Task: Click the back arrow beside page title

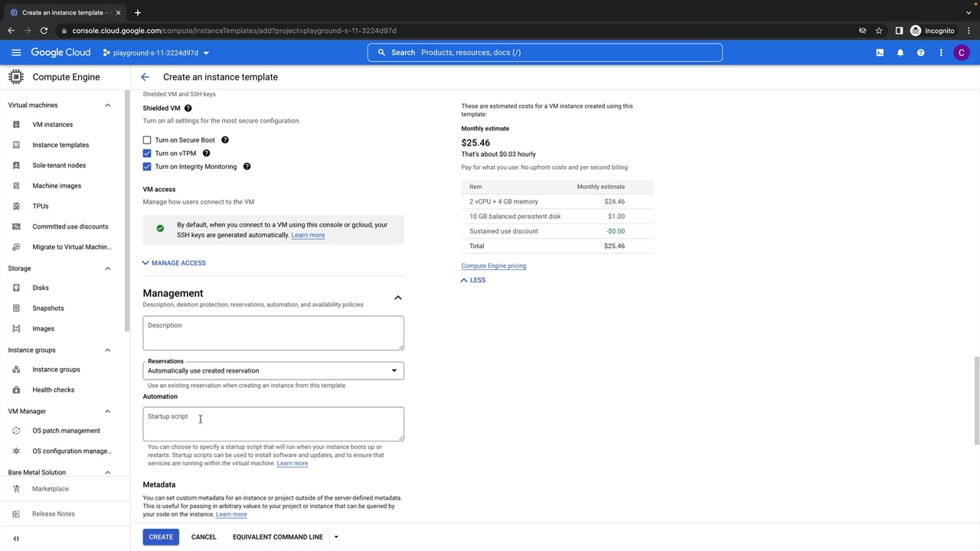Action: click(145, 77)
